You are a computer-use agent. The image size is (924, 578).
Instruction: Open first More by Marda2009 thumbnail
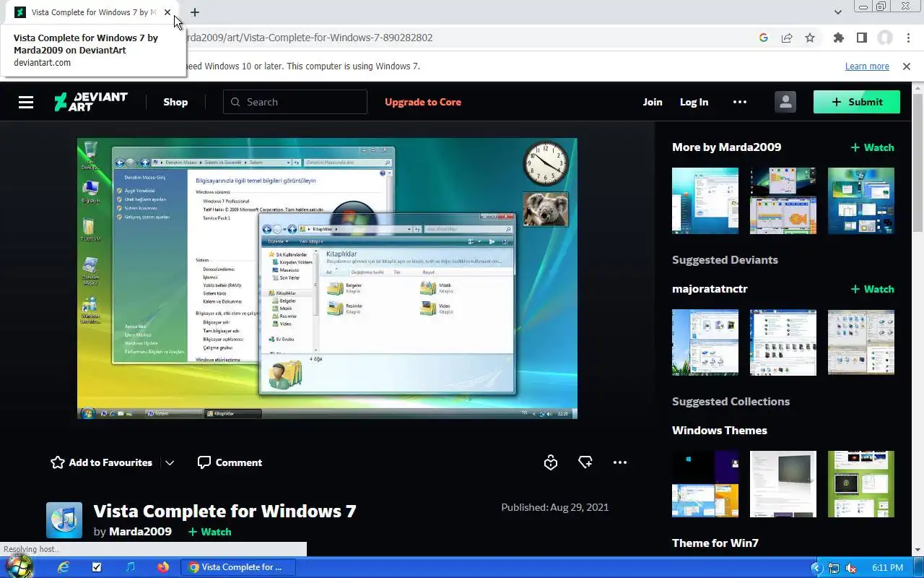tap(705, 201)
